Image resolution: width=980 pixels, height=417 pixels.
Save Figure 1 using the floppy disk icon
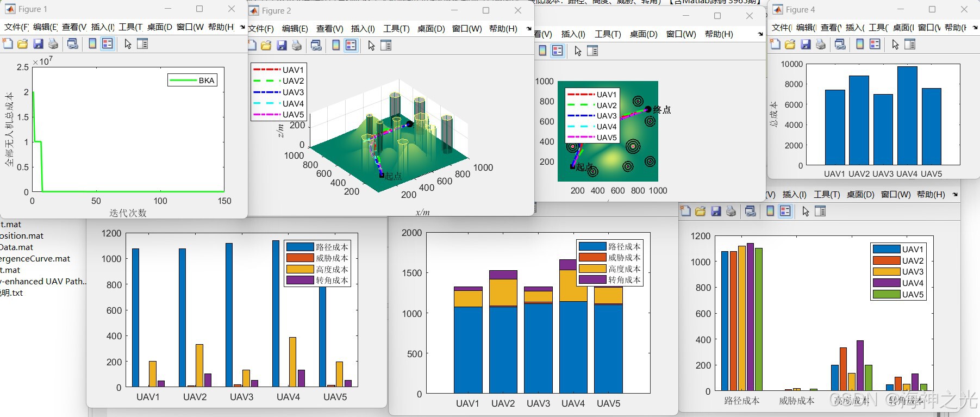38,43
